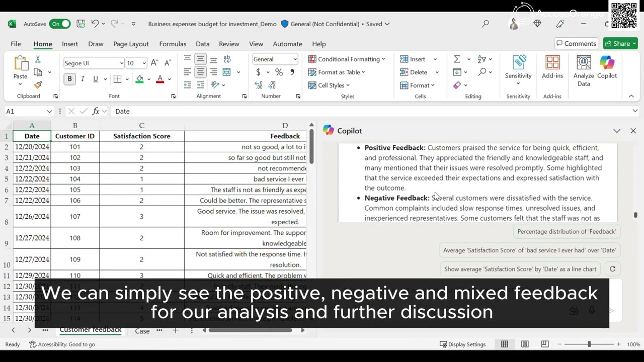The image size is (644, 362).
Task: Toggle Middle Align vertical alignment
Action: point(200,59)
